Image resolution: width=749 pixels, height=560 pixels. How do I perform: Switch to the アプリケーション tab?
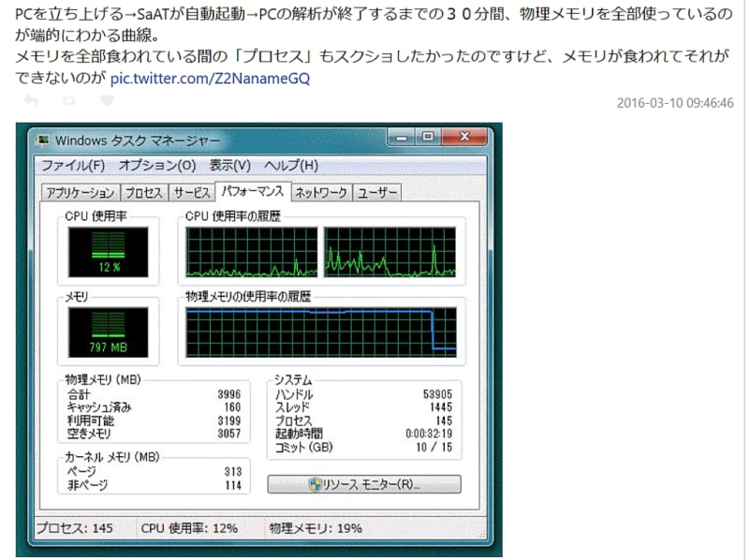coord(81,193)
